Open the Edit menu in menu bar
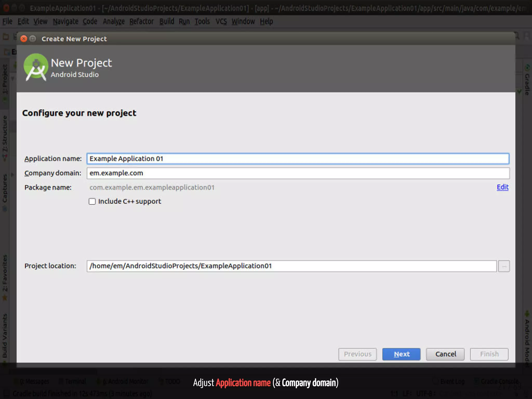 23,21
